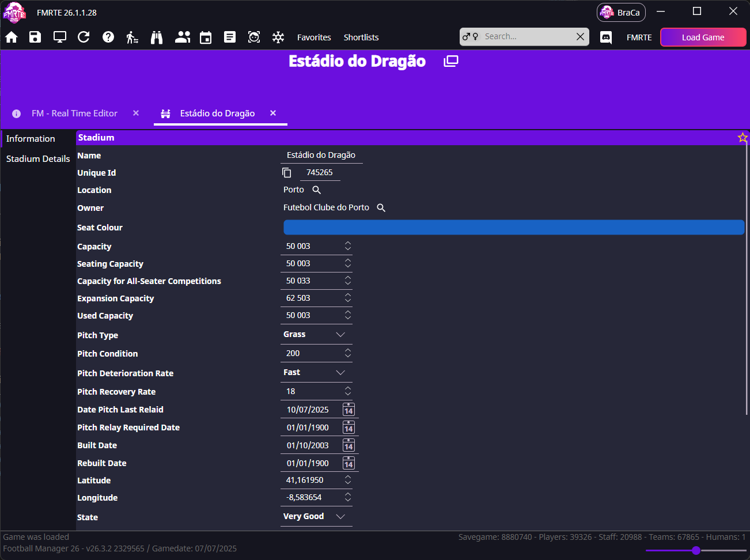This screenshot has height=560, width=750.
Task: Open date picker for Built Date
Action: click(x=349, y=445)
